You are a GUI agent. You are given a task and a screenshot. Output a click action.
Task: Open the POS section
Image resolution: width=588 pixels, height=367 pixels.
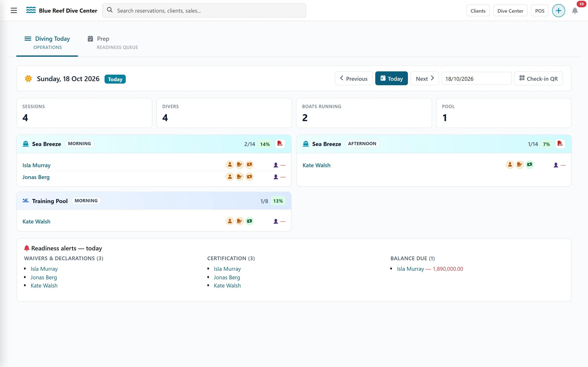pos(540,11)
